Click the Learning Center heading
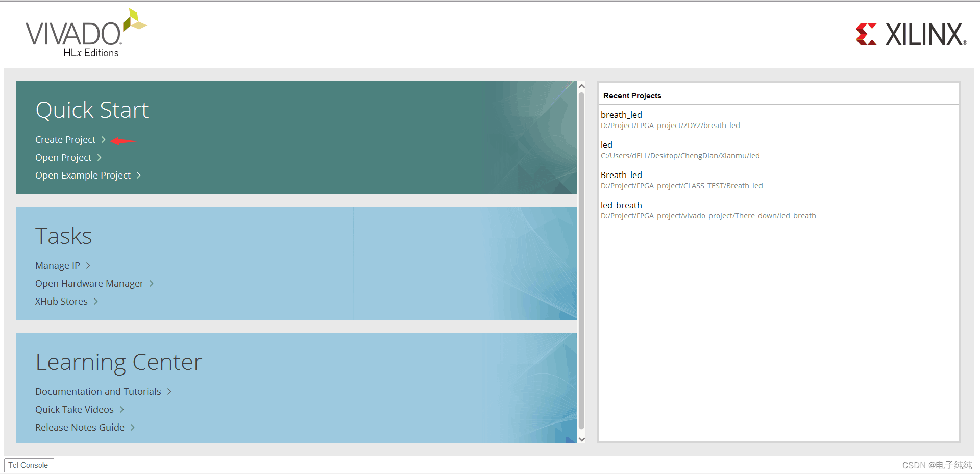980x474 pixels. 119,363
